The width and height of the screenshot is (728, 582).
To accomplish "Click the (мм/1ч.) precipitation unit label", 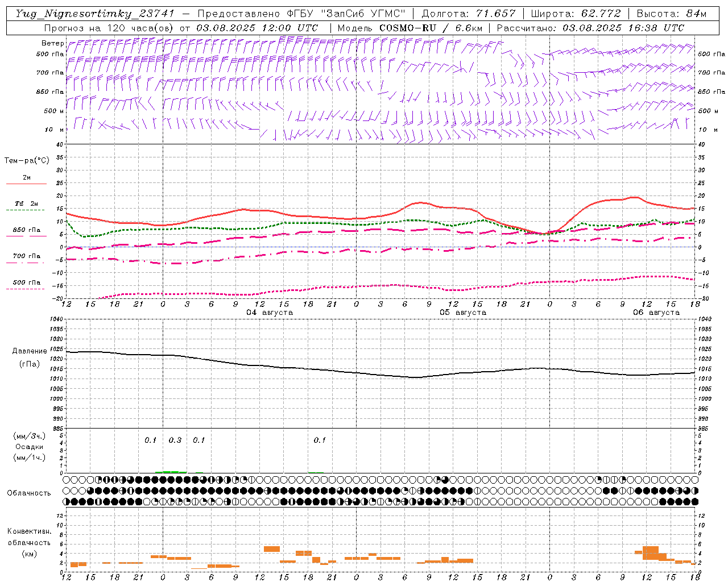I will pyautogui.click(x=30, y=458).
